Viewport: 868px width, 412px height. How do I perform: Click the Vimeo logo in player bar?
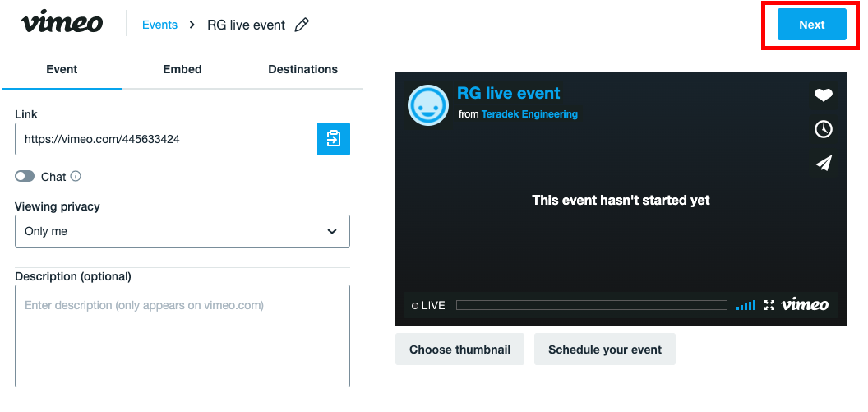click(x=805, y=305)
